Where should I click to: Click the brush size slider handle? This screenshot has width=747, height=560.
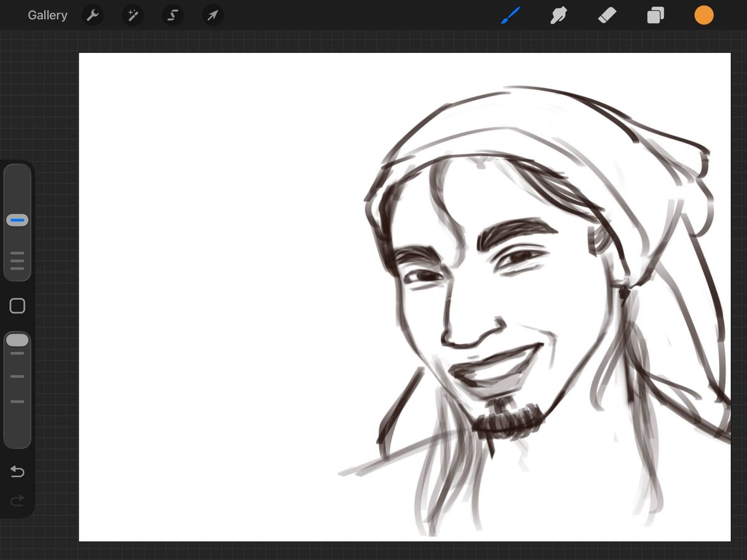(x=17, y=220)
